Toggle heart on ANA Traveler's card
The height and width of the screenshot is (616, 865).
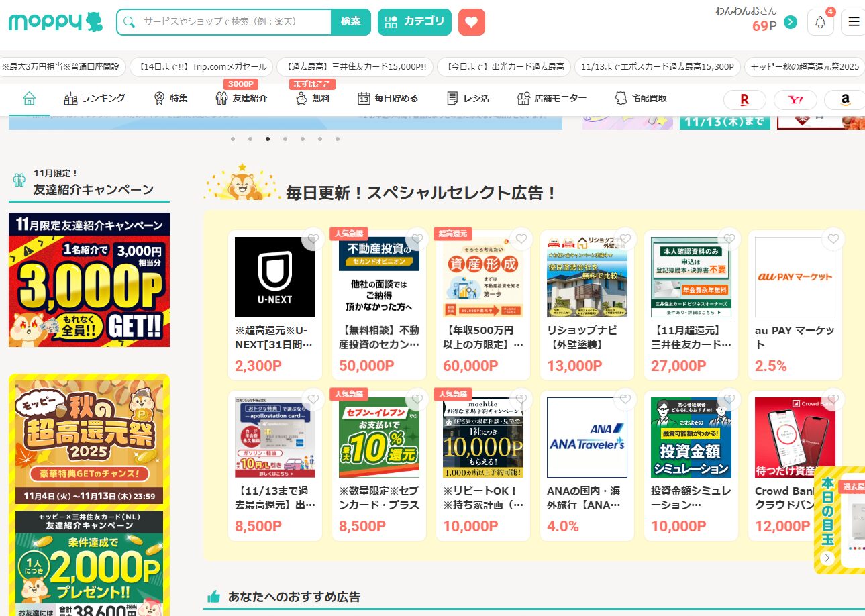coord(625,400)
